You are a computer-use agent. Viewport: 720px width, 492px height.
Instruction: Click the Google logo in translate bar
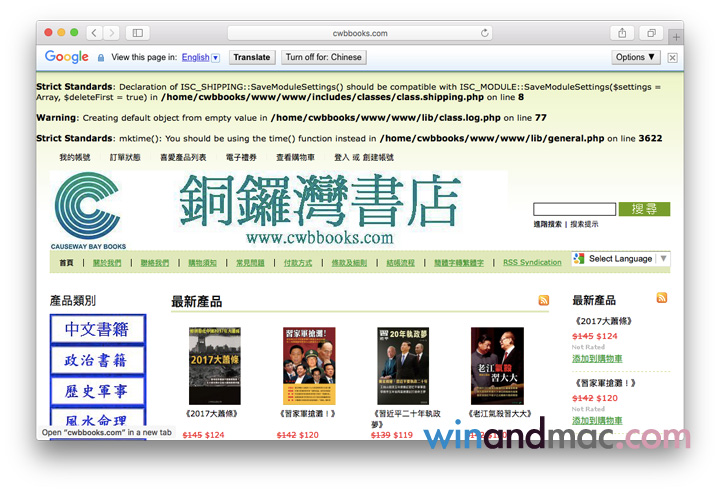click(67, 57)
